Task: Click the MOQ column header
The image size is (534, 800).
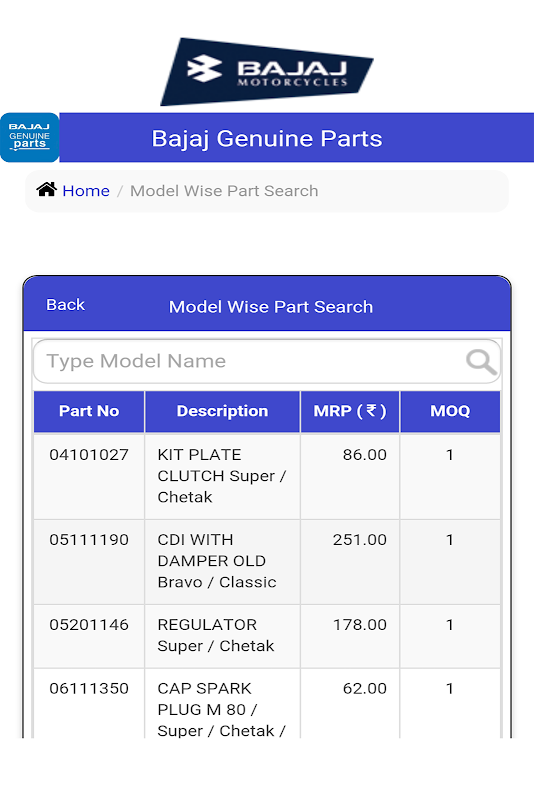Action: pos(450,411)
